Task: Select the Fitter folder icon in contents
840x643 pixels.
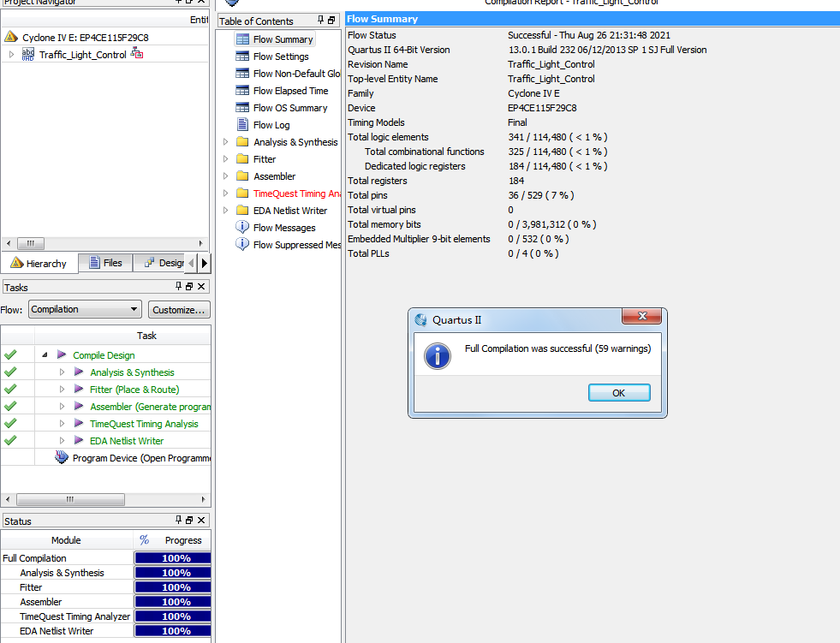Action: click(x=242, y=159)
